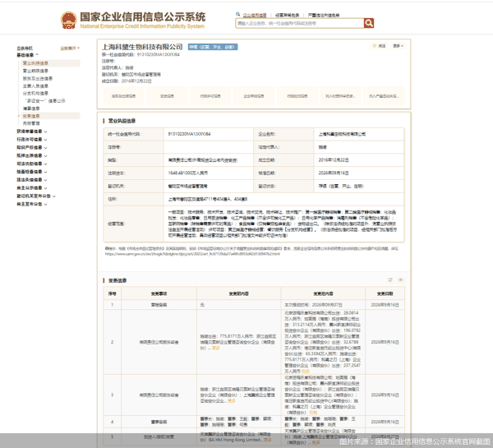The image size is (493, 448).
Task: Expand the 自主发布公告 sidebar section
Action: click(32, 204)
